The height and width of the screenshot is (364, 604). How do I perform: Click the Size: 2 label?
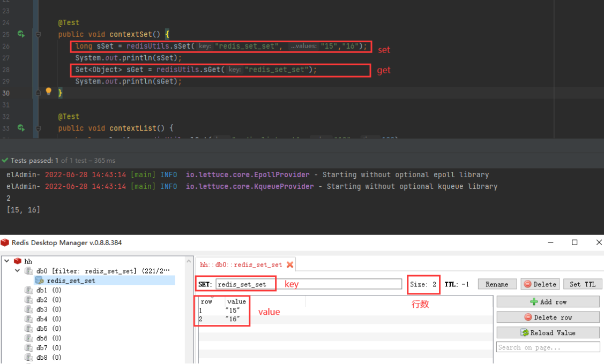point(423,284)
